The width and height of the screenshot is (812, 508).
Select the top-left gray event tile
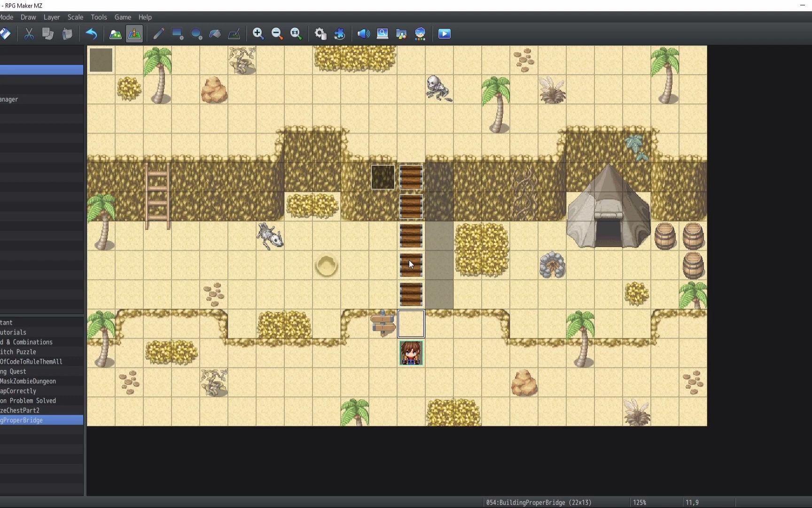coord(101,60)
